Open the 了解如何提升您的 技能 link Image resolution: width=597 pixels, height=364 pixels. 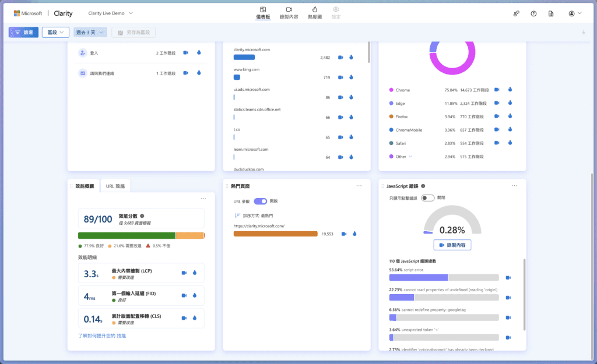102,335
